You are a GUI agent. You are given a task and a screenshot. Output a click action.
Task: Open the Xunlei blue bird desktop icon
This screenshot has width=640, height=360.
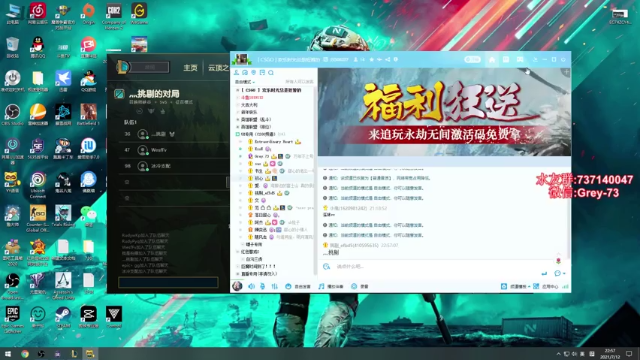[63, 80]
